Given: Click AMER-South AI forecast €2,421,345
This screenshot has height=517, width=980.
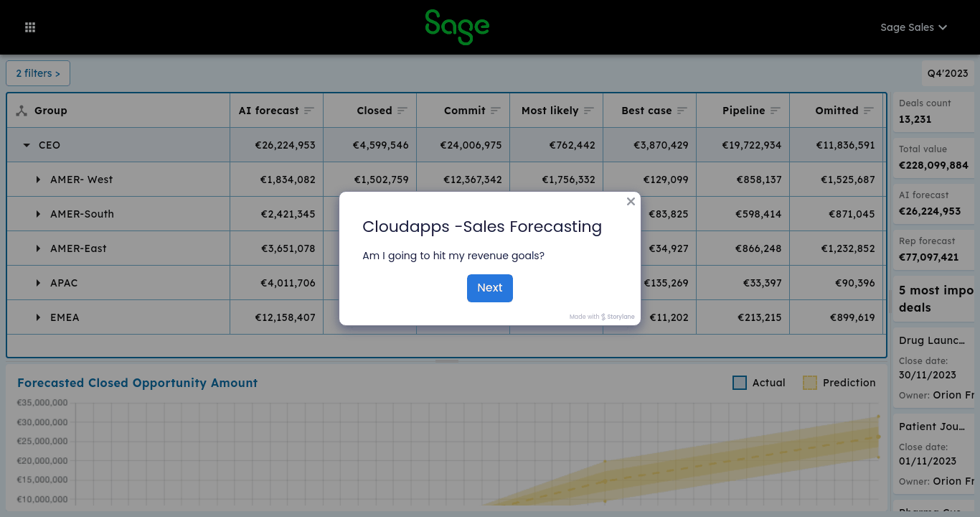Looking at the screenshot, I should click(277, 214).
